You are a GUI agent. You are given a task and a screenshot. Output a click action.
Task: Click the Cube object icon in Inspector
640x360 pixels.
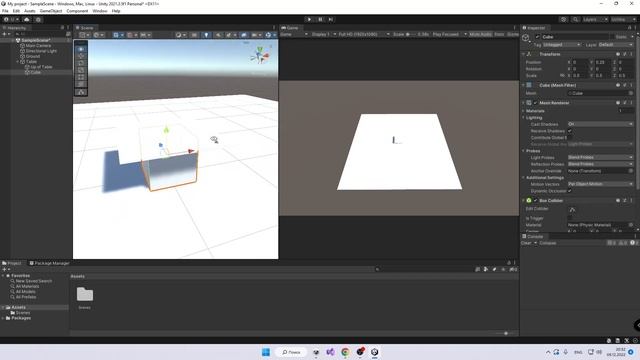click(x=526, y=38)
